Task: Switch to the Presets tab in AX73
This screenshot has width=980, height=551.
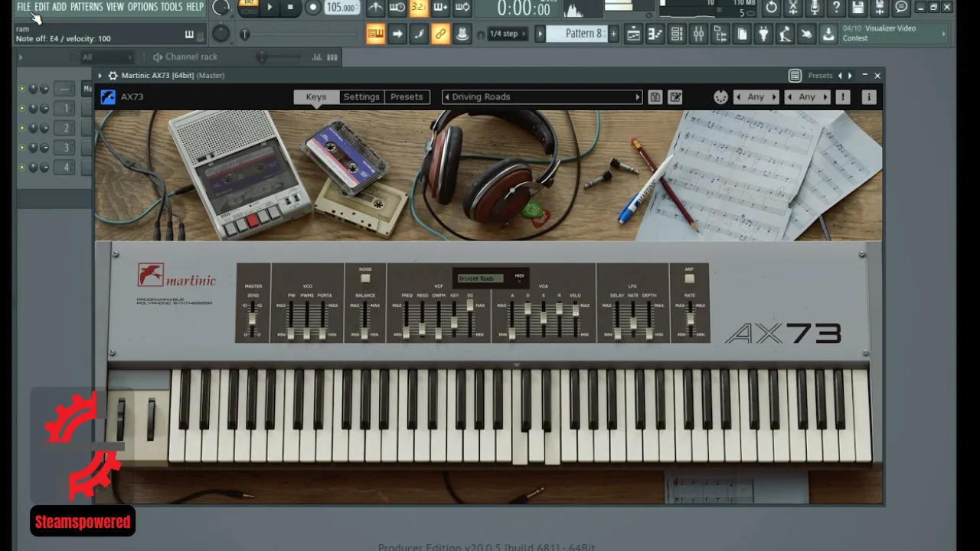Action: pos(407,97)
